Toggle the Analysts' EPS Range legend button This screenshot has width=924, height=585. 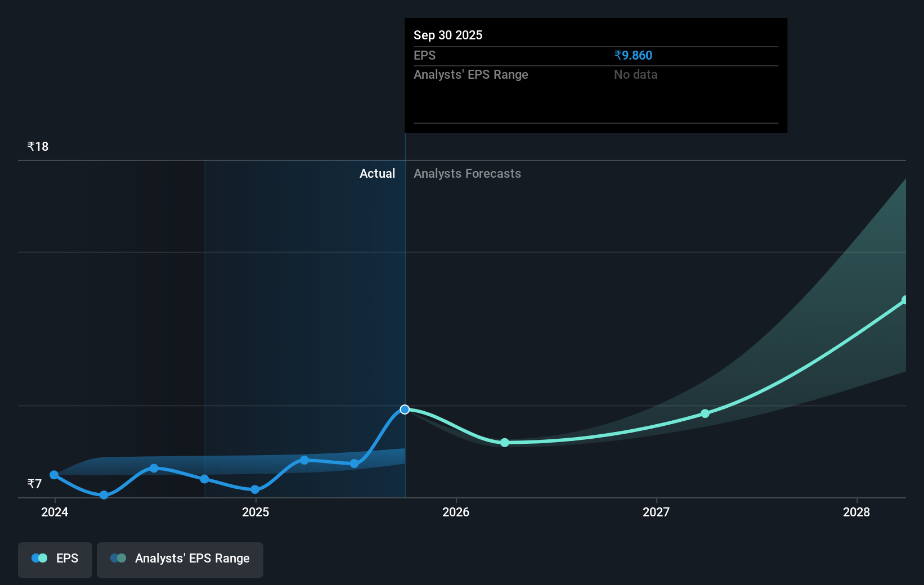(x=180, y=560)
